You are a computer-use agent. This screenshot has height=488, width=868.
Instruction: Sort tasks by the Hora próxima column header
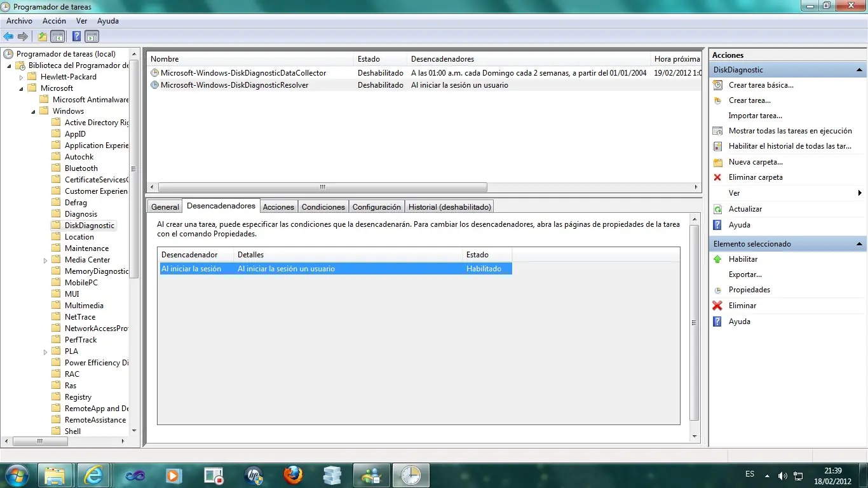click(x=677, y=59)
